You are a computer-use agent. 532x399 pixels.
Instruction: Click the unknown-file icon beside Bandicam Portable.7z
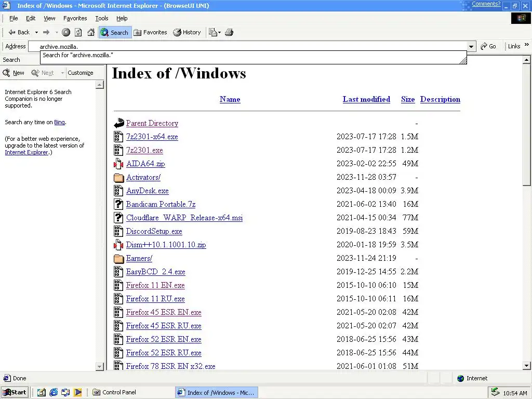click(x=118, y=204)
